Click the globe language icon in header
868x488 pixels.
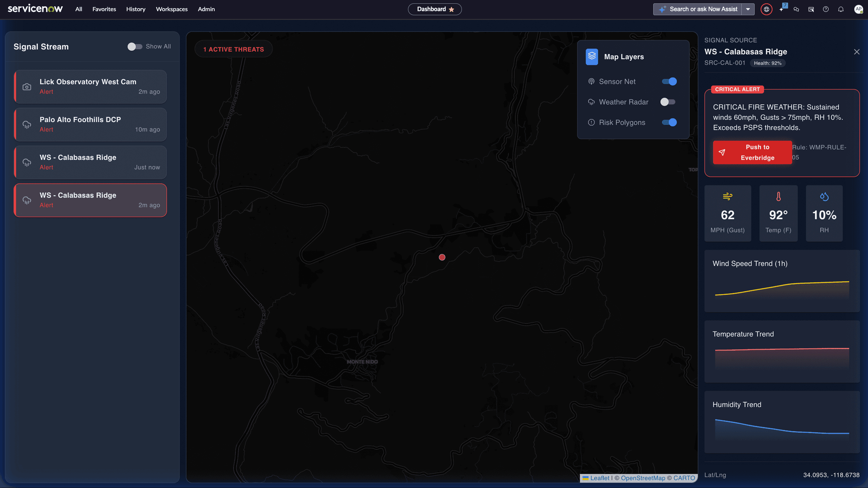[766, 9]
